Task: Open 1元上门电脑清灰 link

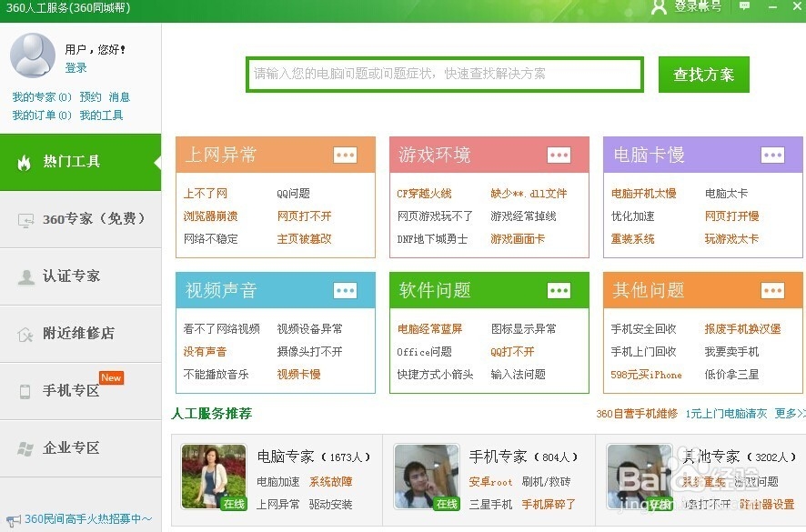Action: pyautogui.click(x=726, y=414)
